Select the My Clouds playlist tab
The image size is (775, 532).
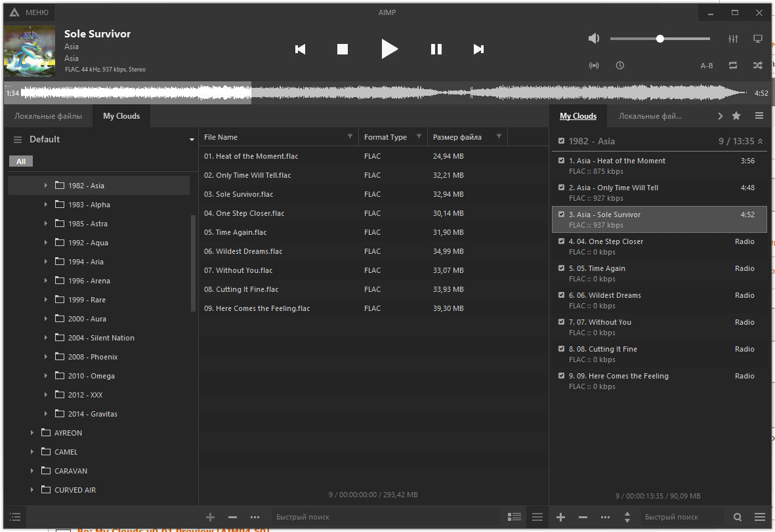[x=578, y=116]
